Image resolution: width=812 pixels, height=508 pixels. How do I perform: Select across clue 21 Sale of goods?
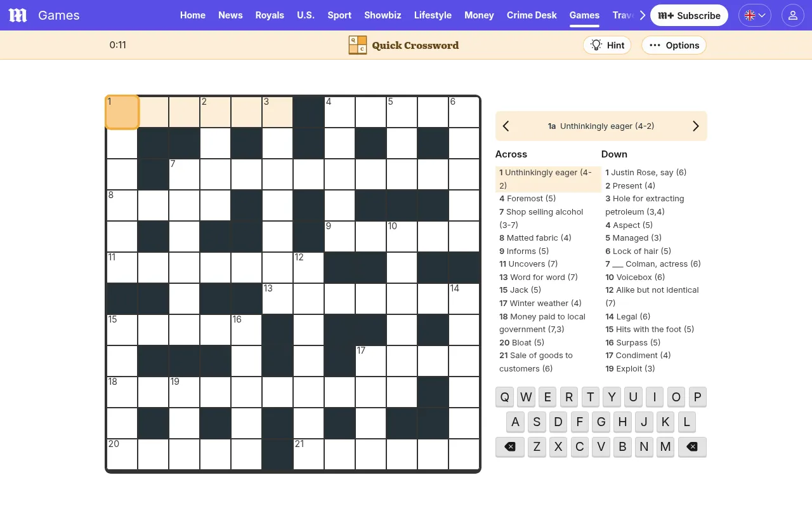(x=548, y=362)
